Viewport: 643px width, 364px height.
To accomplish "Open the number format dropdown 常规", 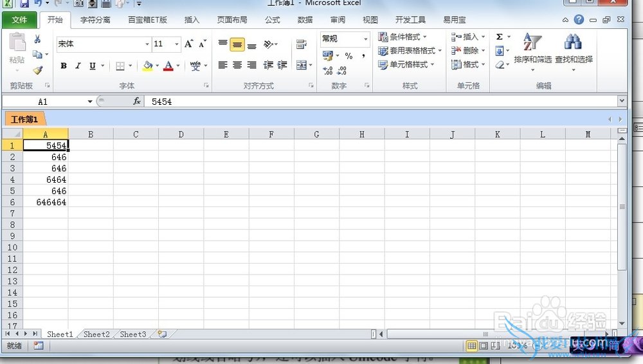I will (366, 39).
